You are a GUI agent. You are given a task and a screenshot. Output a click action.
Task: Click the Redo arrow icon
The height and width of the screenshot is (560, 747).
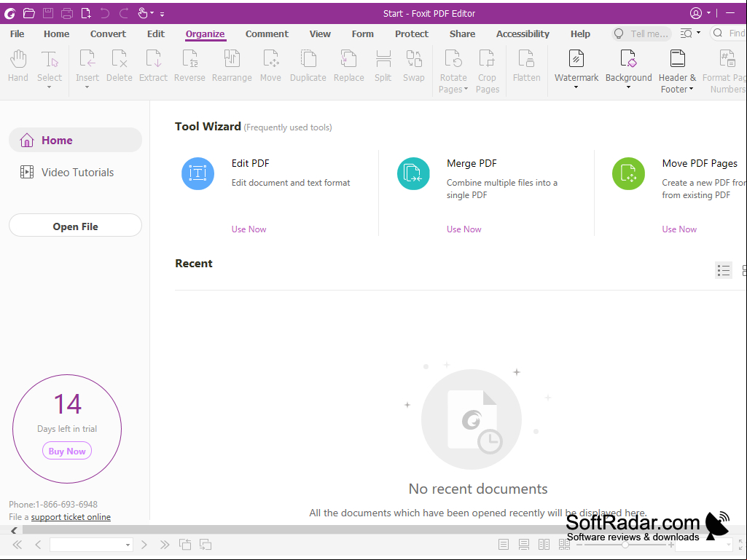(x=124, y=13)
